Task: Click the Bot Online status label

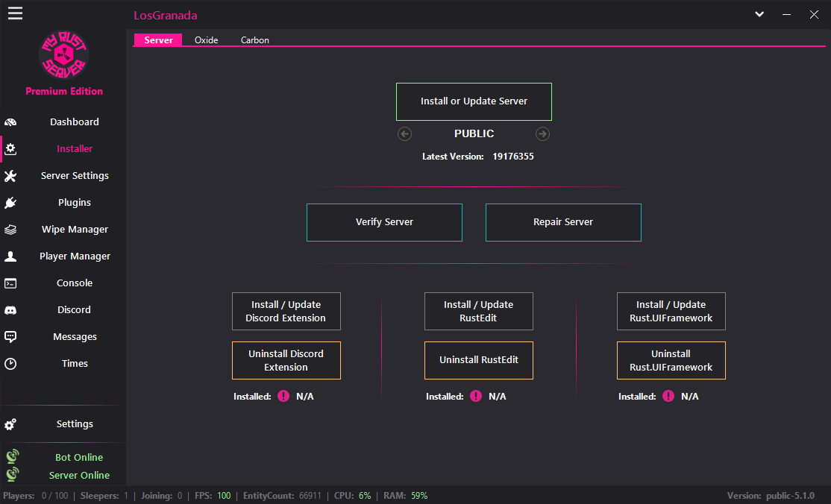Action: (x=79, y=457)
